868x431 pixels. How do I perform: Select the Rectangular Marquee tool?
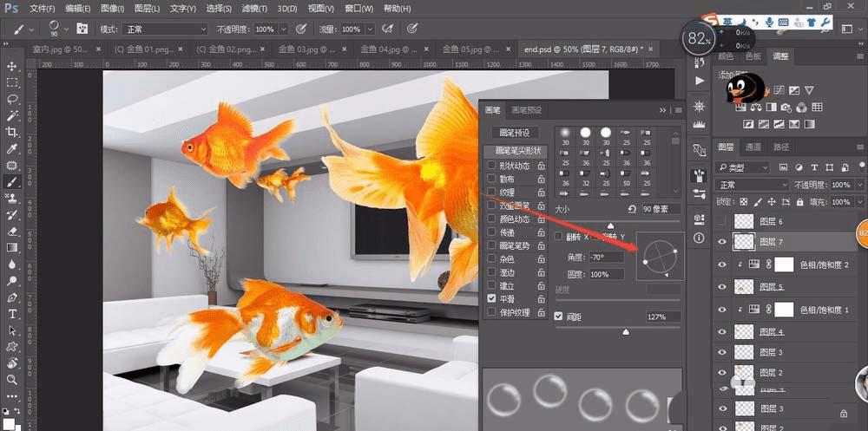point(11,83)
